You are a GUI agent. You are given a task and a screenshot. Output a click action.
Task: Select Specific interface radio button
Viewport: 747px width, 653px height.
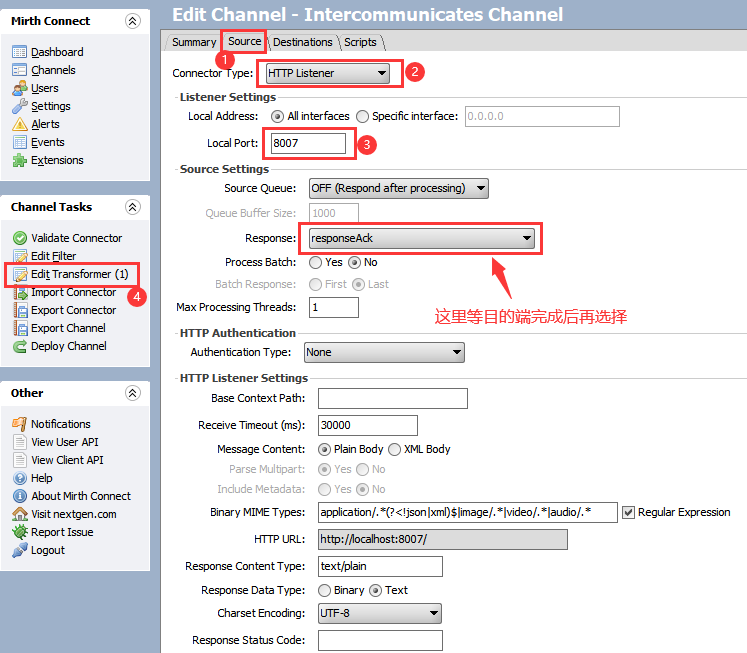(x=363, y=116)
